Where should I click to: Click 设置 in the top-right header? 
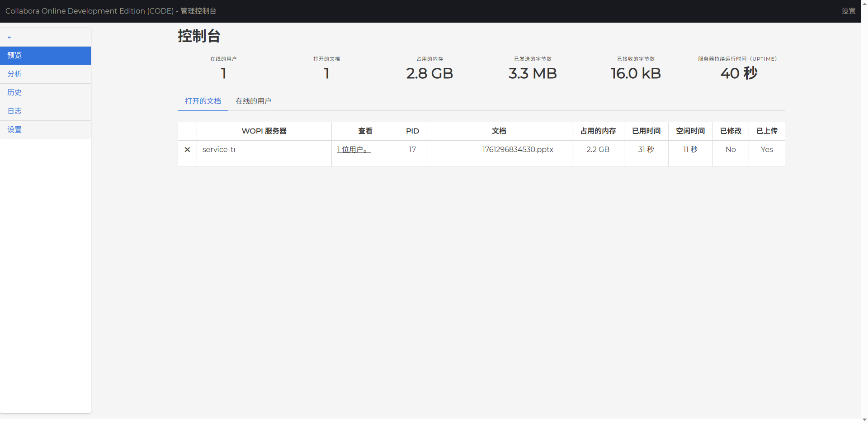848,11
